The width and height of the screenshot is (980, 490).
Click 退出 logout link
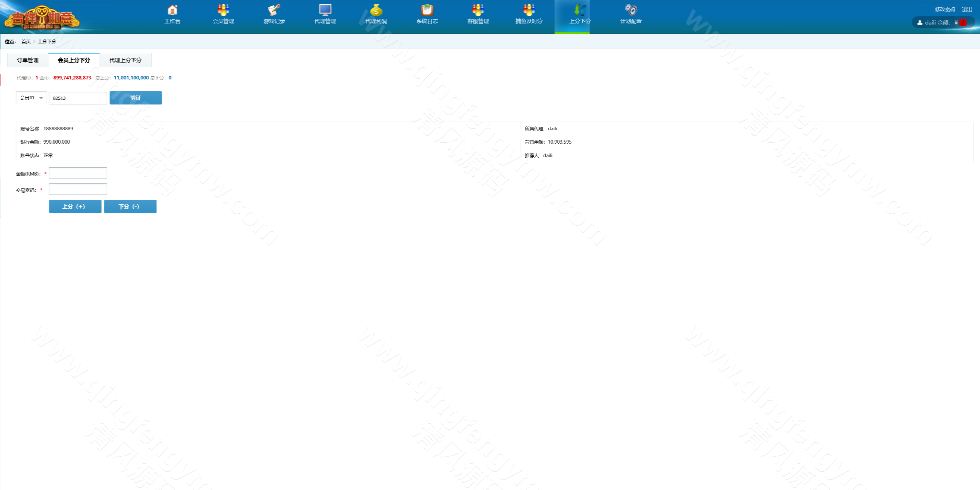[967, 9]
